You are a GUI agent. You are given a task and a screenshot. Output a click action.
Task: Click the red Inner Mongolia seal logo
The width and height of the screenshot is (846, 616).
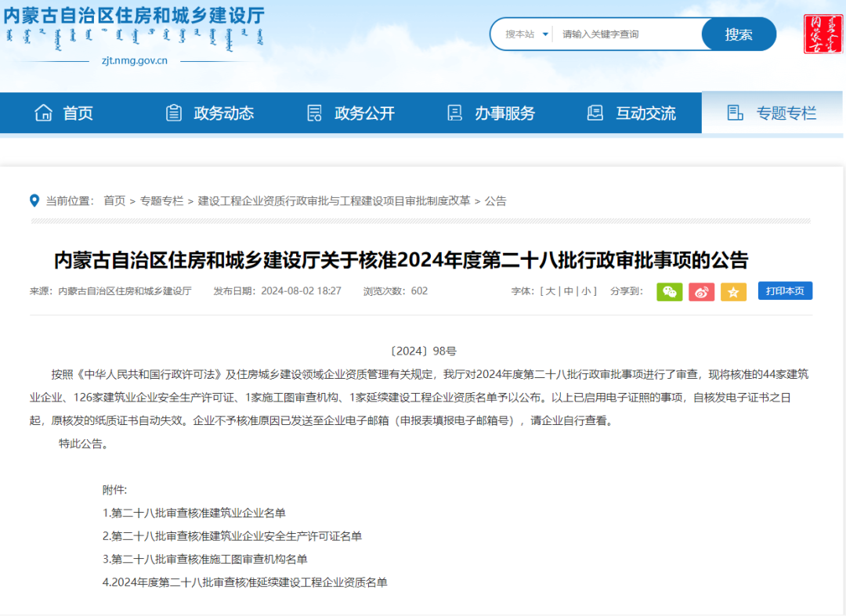pyautogui.click(x=822, y=34)
